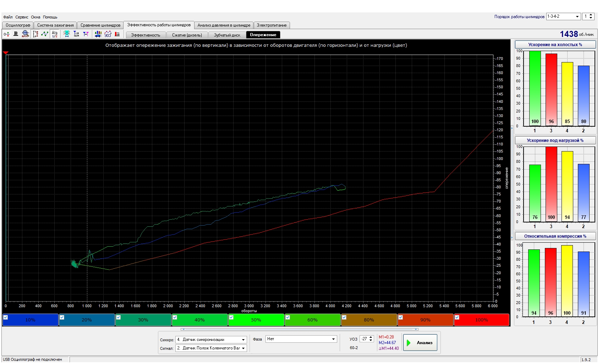Toggle the 50% load checkbox

[x=231, y=317]
